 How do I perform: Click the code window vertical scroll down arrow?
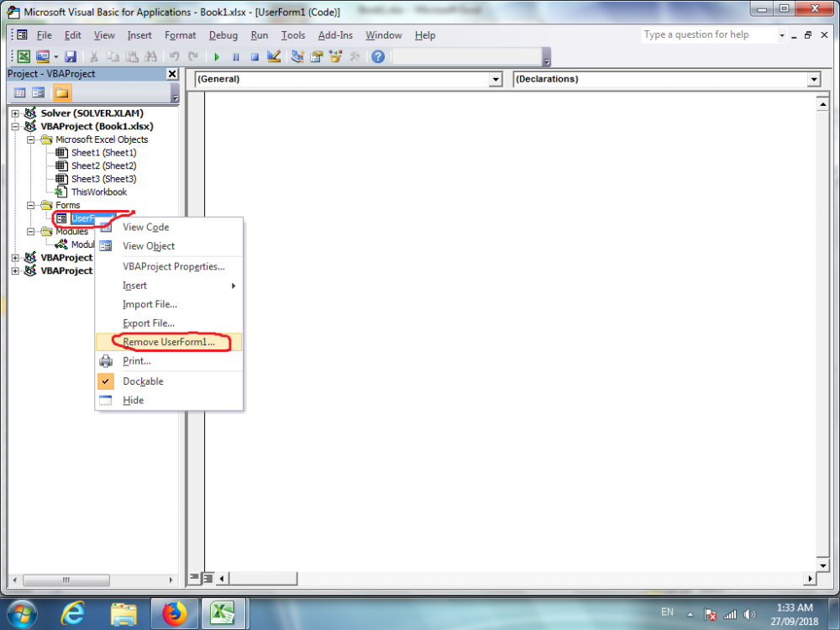(x=822, y=564)
